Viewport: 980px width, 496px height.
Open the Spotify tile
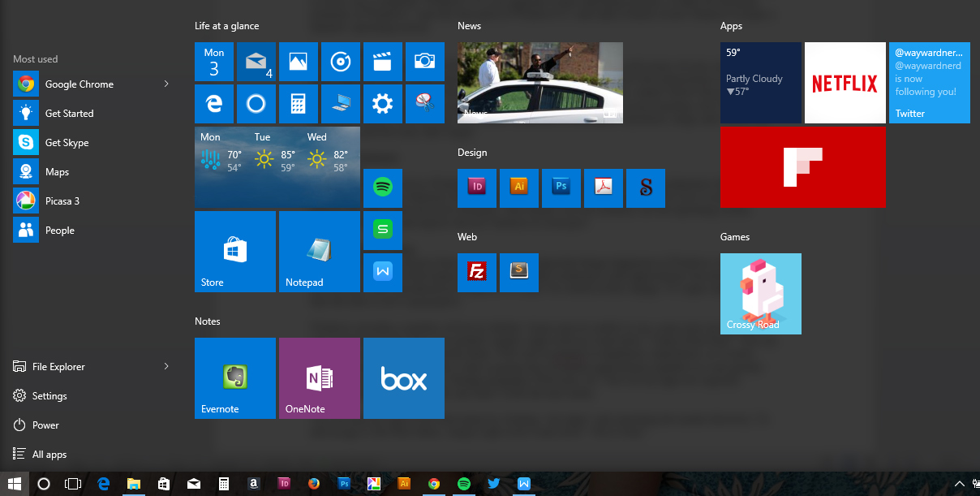click(383, 188)
